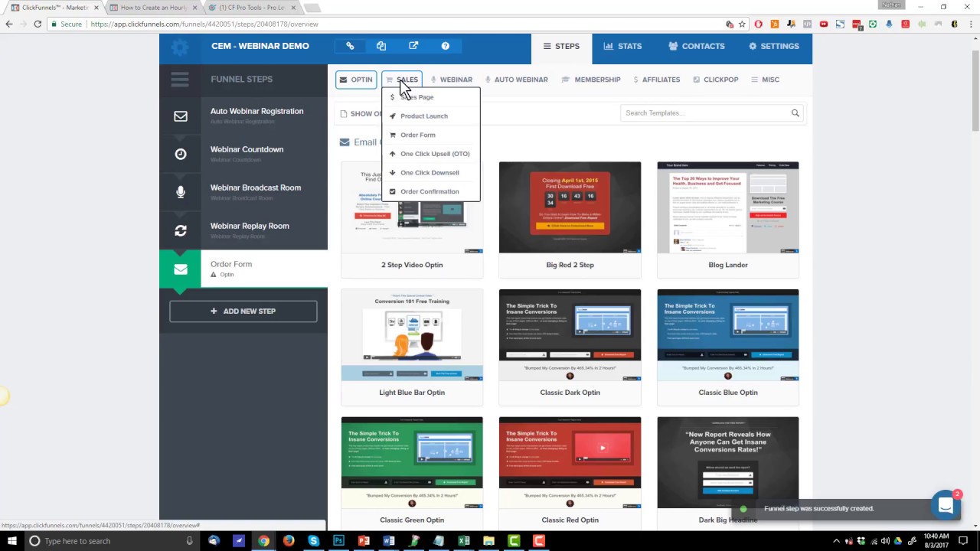The height and width of the screenshot is (551, 980).
Task: Click the clone funnel icon in header
Action: tap(381, 46)
